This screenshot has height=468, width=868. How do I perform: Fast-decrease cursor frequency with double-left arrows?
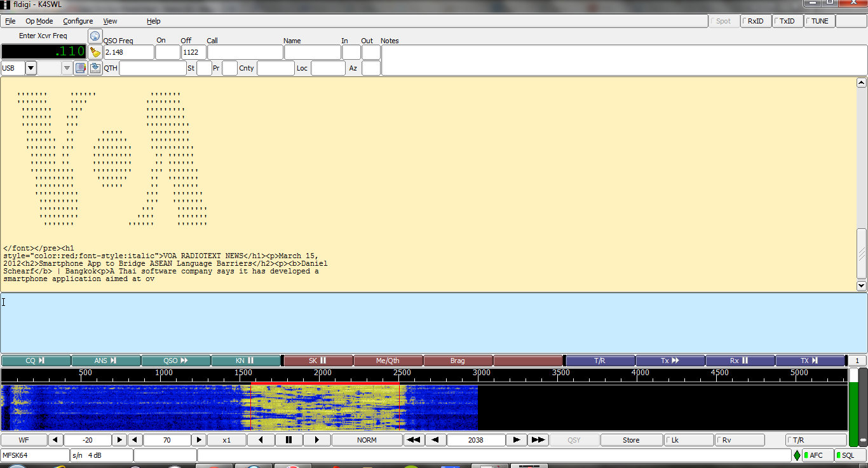click(x=414, y=440)
